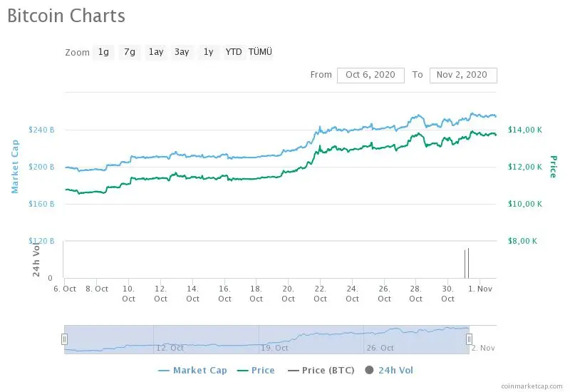This screenshot has width=570, height=392.
Task: Click the $240 B market cap label
Action: [x=41, y=130]
